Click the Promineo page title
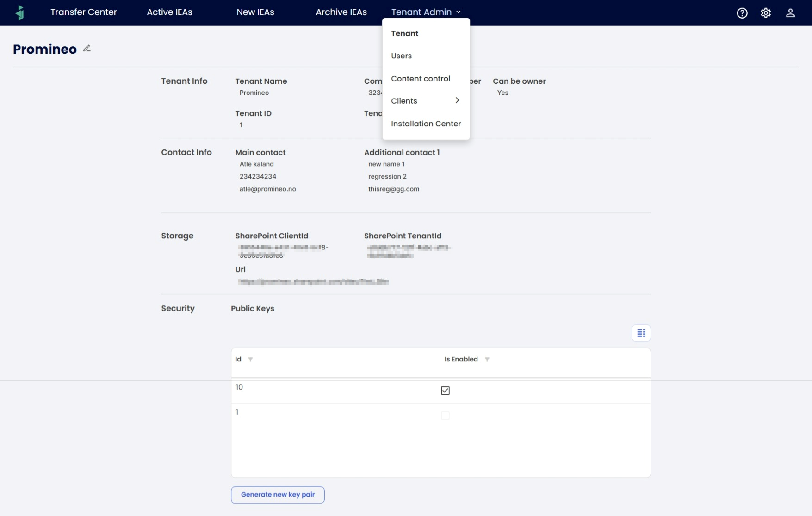 [x=45, y=49]
